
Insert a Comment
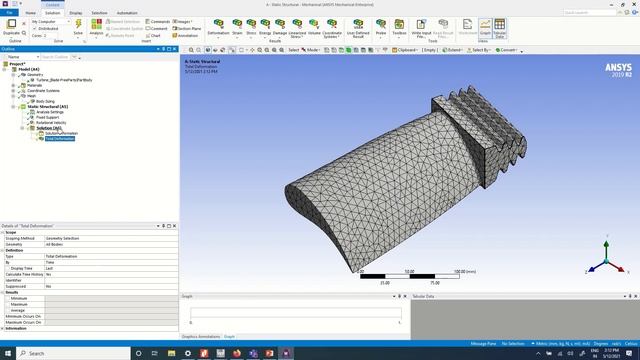click(156, 29)
